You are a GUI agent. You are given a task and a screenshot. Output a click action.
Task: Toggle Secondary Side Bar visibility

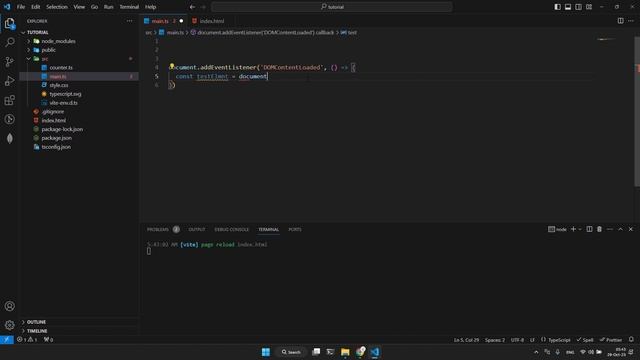coord(578,7)
